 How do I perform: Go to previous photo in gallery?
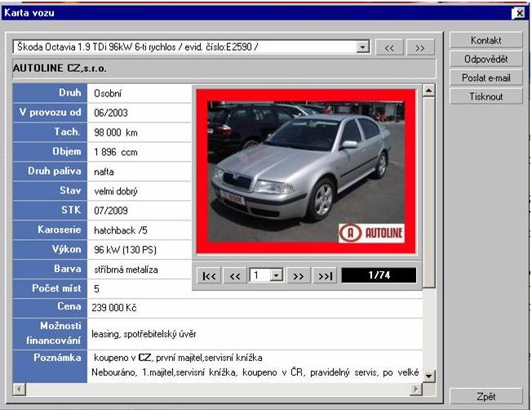[235, 276]
